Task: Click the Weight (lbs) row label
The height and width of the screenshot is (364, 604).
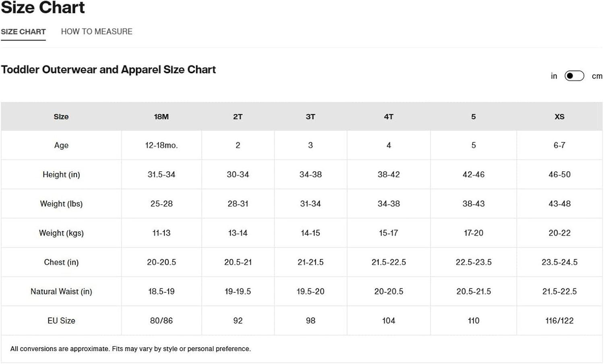Action: pyautogui.click(x=61, y=204)
